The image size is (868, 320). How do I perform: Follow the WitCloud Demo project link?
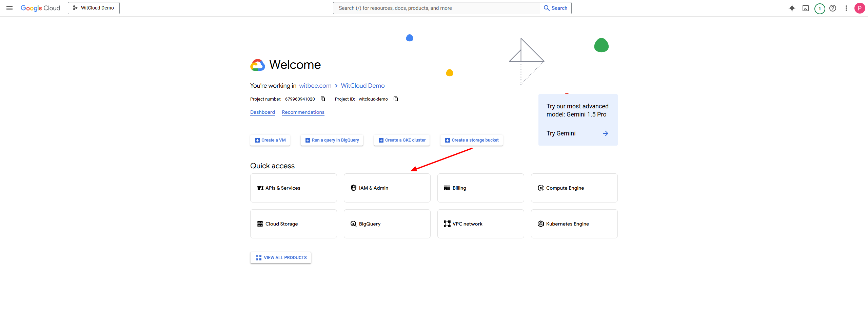point(363,86)
